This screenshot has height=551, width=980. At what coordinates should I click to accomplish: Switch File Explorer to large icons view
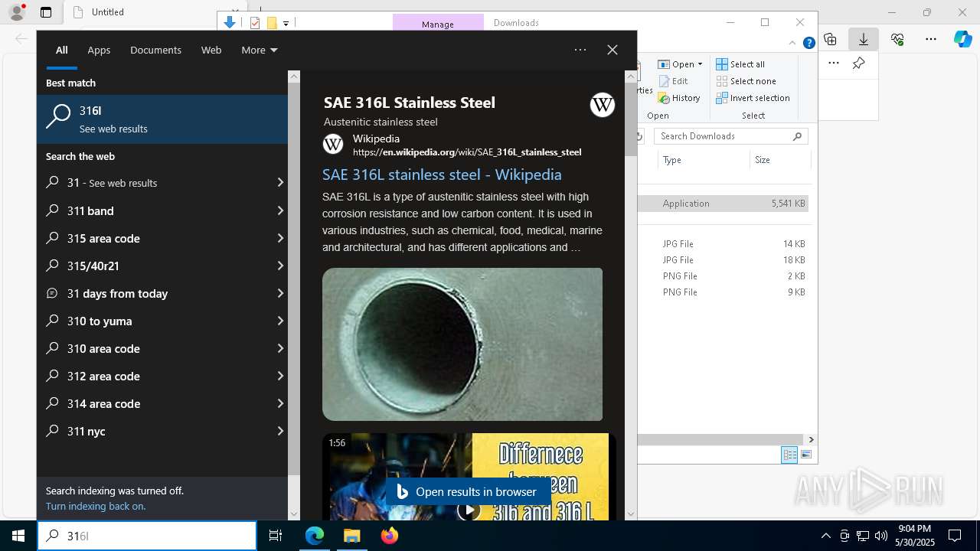pyautogui.click(x=805, y=455)
